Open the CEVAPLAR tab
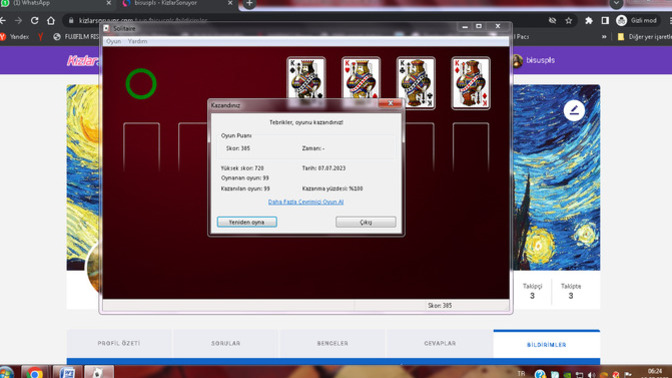 440,343
